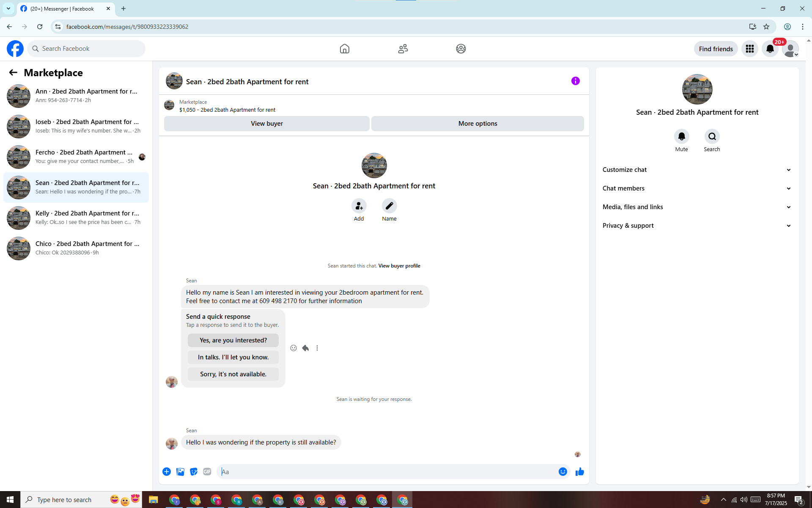Expand Privacy & support section
812x508 pixels.
click(x=697, y=226)
